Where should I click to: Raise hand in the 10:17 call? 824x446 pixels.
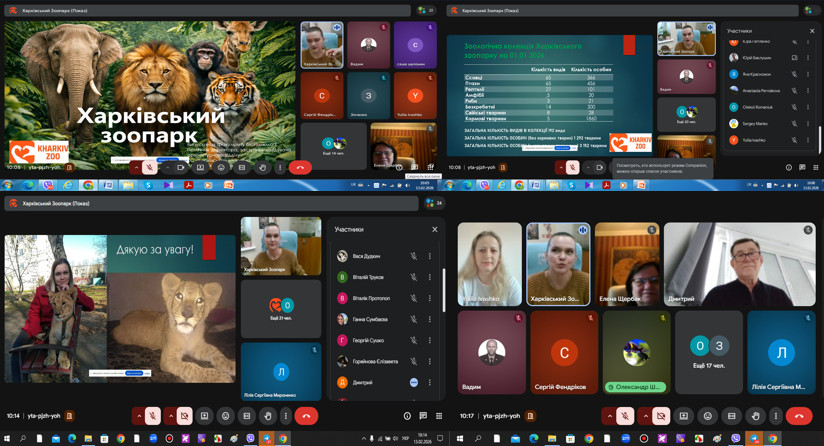coord(755,416)
